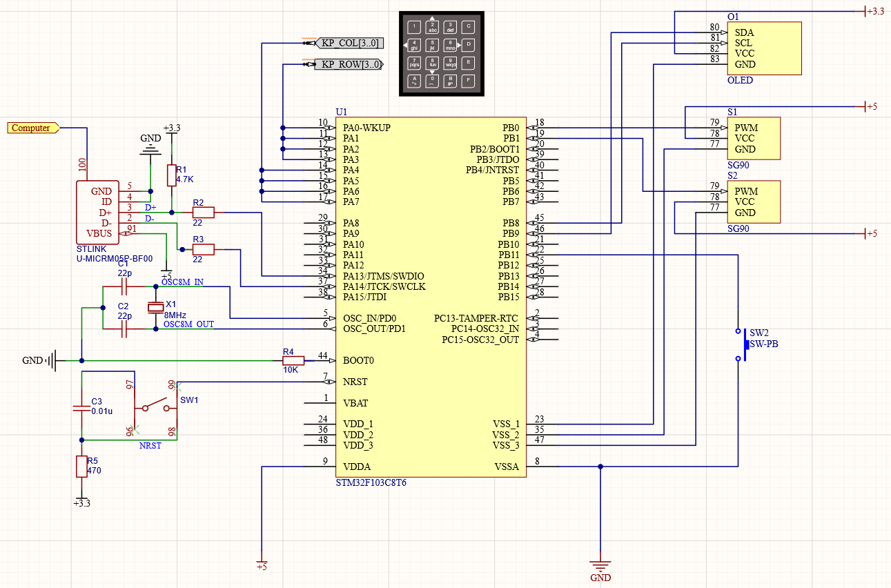Click the PB11 pin label
The image size is (891, 588).
(x=509, y=255)
